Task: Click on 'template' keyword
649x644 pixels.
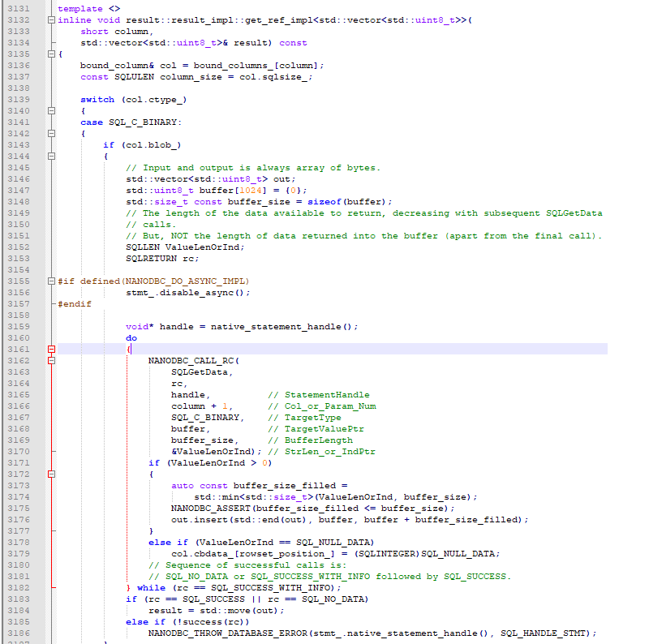Action: tap(80, 9)
